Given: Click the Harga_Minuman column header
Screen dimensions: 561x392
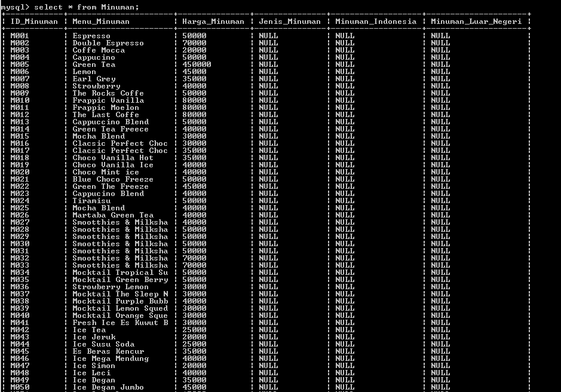Looking at the screenshot, I should 213,22.
